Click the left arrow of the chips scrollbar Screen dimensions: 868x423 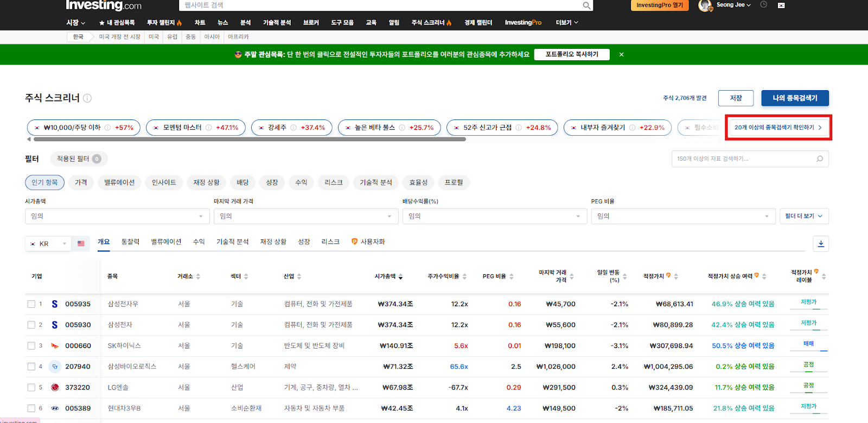(29, 140)
